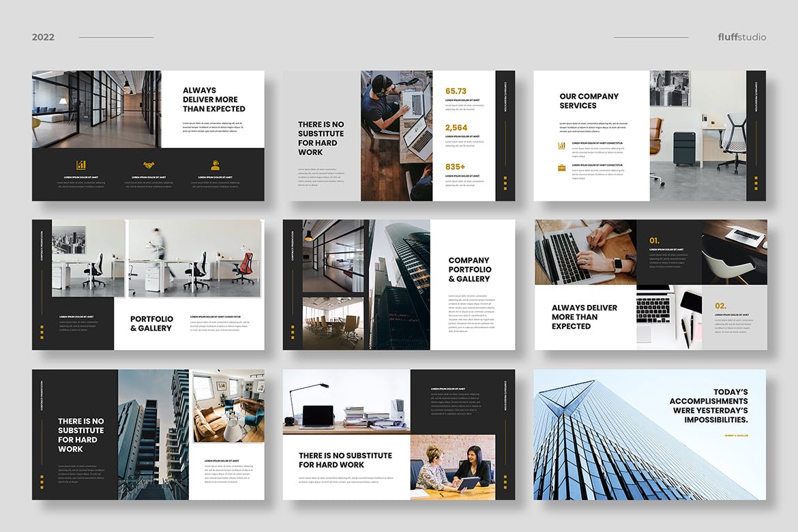
Task: Click the chart icon beside Our Company Services text
Action: [x=562, y=145]
